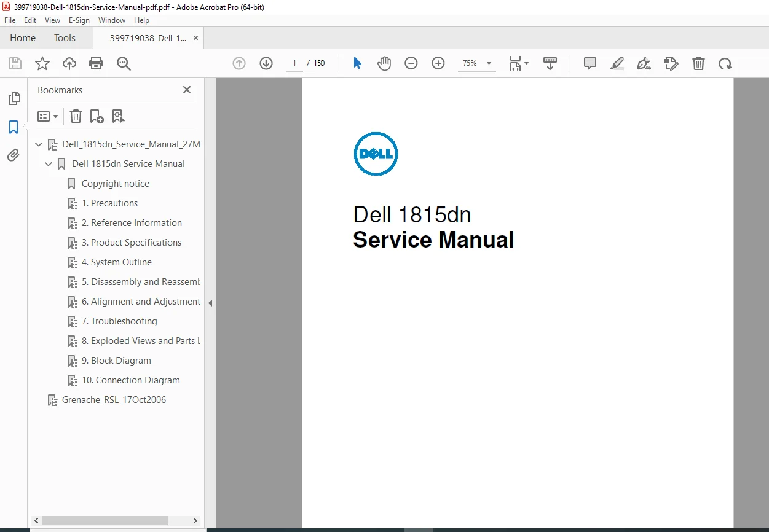Open 7. Troubleshooting bookmark
Screen dimensions: 769x532
point(119,321)
